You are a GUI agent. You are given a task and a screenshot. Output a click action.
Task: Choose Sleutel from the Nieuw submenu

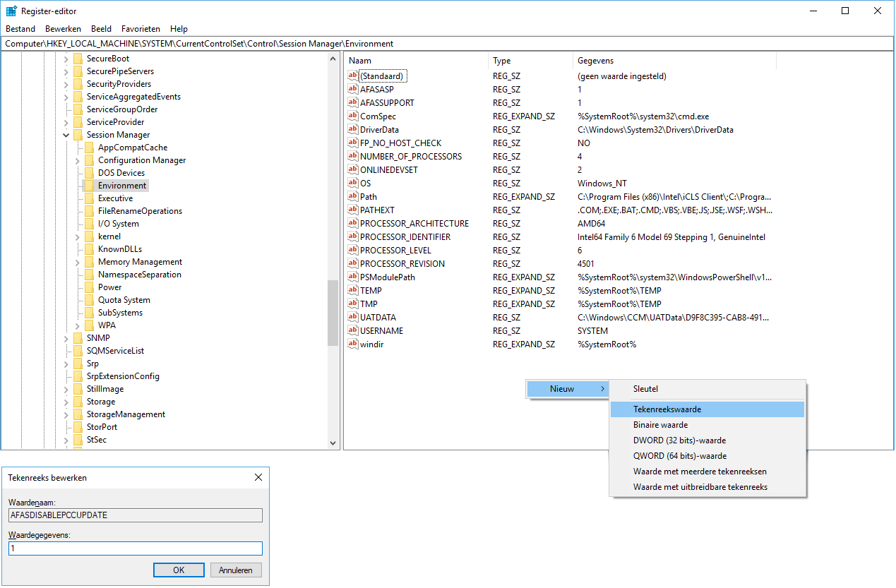point(707,389)
